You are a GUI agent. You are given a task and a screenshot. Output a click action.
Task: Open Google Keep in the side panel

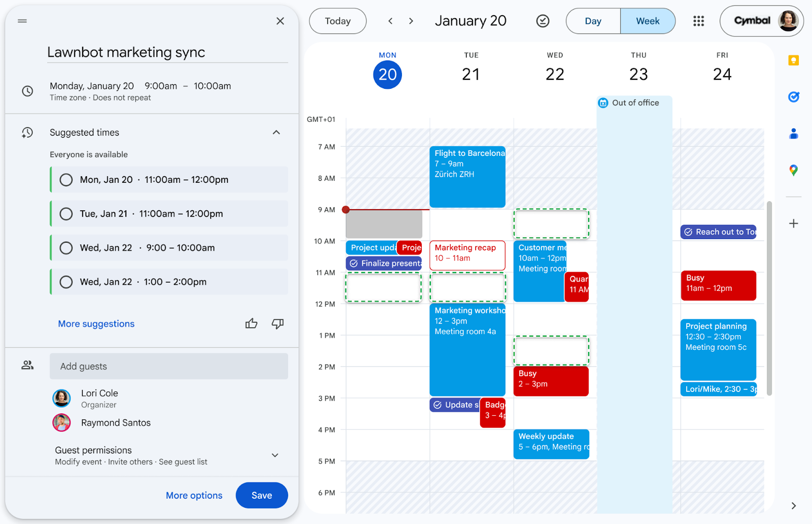[x=793, y=60]
